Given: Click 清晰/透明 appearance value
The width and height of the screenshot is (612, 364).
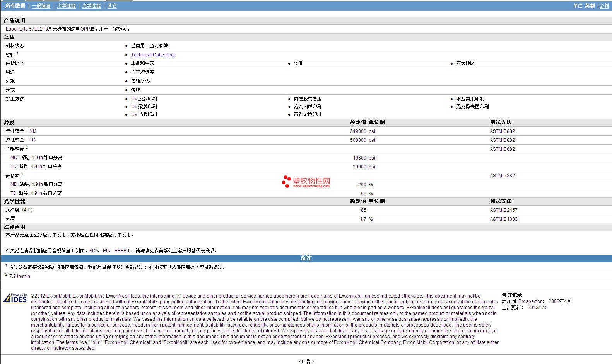Looking at the screenshot, I should coord(141,81).
